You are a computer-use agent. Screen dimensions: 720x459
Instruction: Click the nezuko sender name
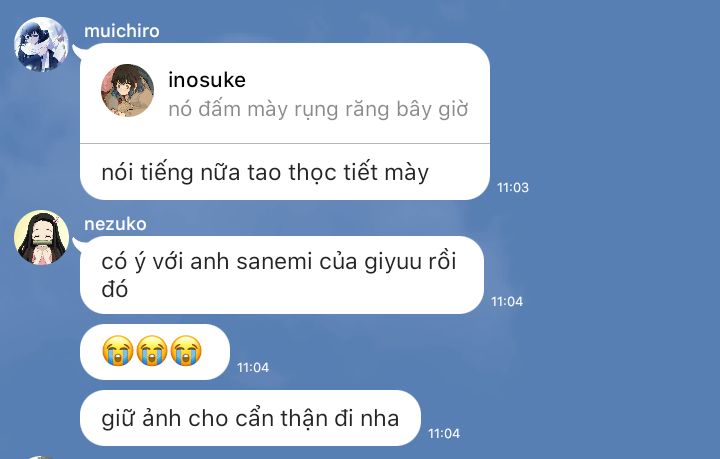115,224
